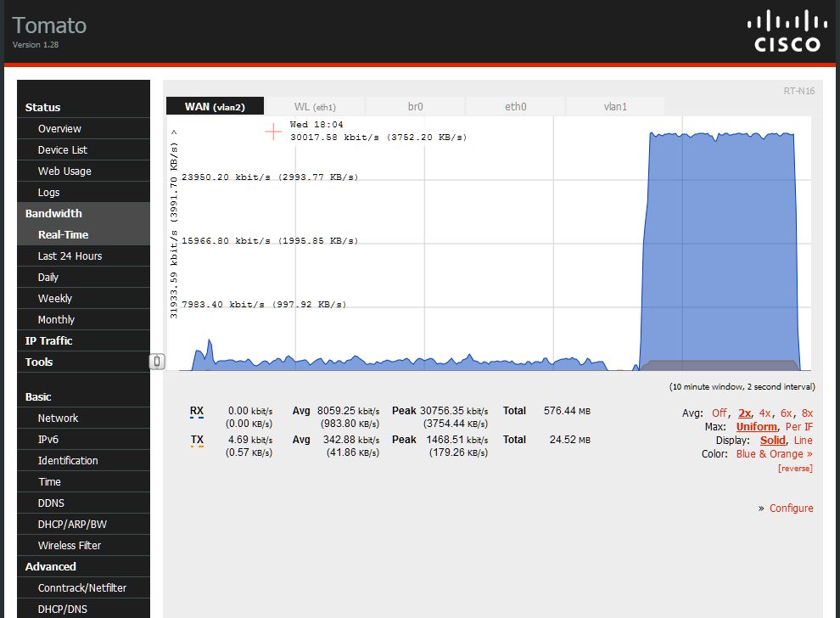Set averaging to 2x
Screen dimensions: 840x618
tap(745, 413)
